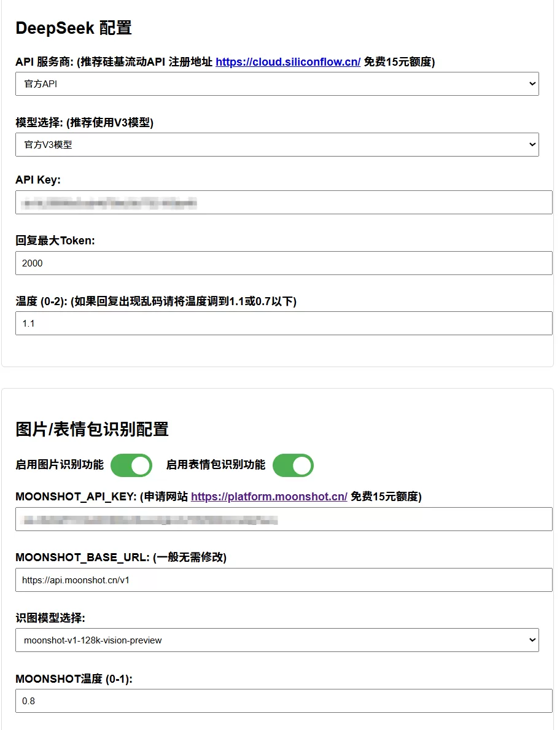Open the cloud.siliconflow.cn registration link
The image size is (560, 730).
coord(288,62)
